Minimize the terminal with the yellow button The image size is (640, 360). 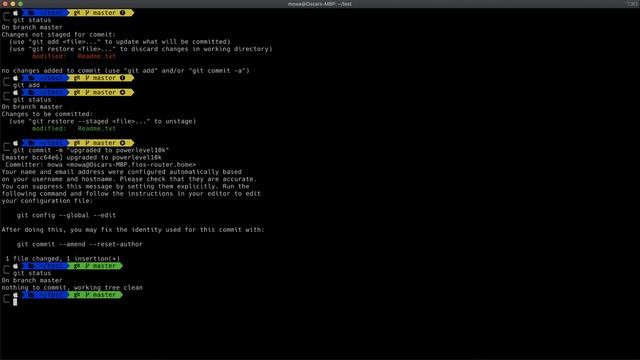[x=13, y=4]
